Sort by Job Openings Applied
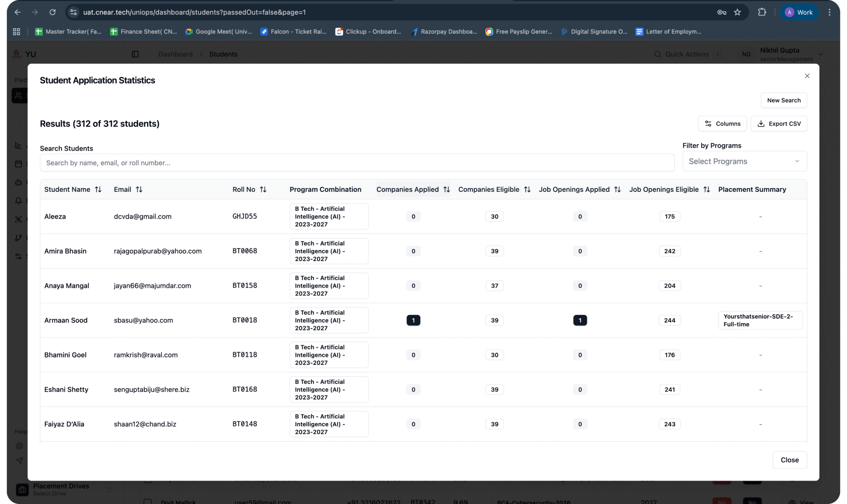 click(617, 189)
